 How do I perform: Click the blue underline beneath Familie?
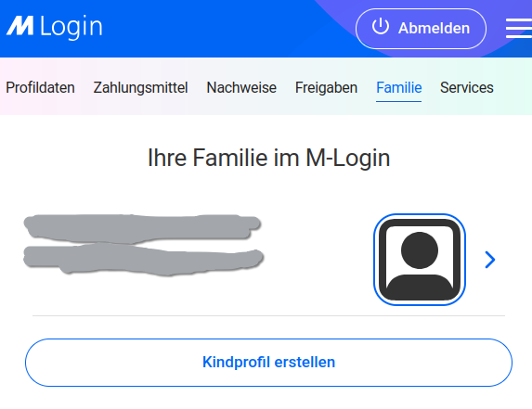tap(398, 101)
